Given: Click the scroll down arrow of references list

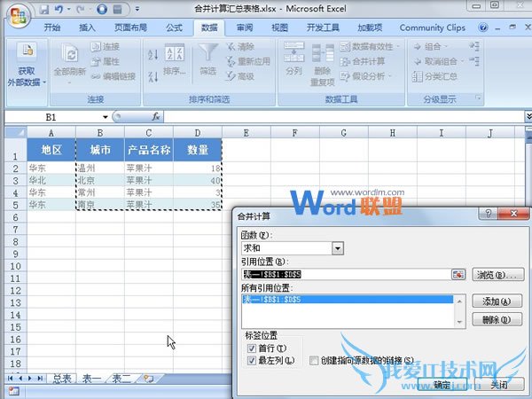Looking at the screenshot, I should (x=459, y=322).
